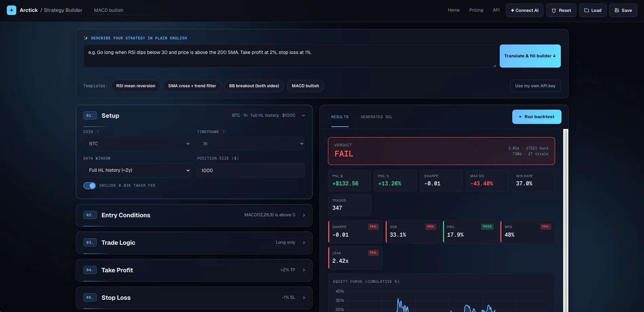The height and width of the screenshot is (312, 644).
Task: Click Use my own API key
Action: [535, 86]
